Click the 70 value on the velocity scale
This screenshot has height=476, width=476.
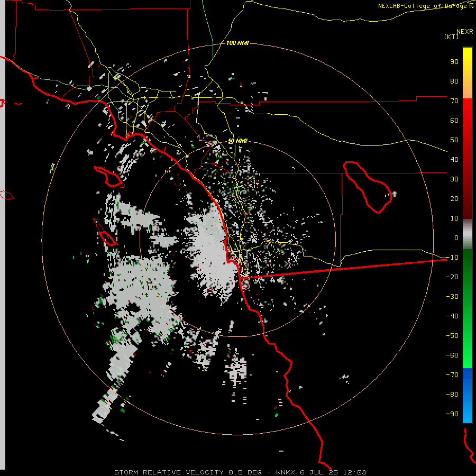pyautogui.click(x=454, y=101)
